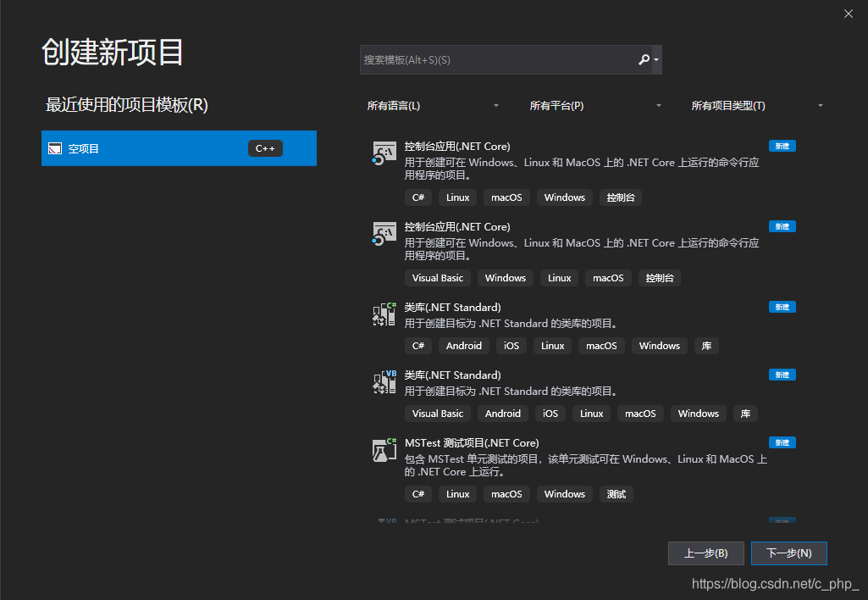Select the 类库(.NET Standard) title above the Visual Basic tag
Viewport: 868px width, 600px height.
tap(452, 375)
